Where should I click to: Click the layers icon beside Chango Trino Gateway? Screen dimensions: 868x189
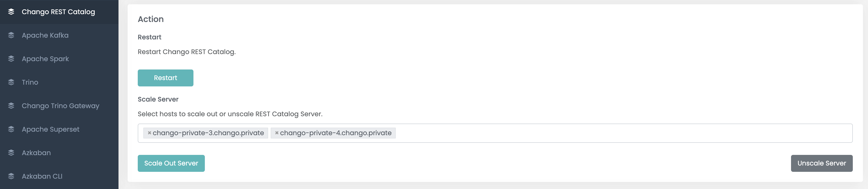click(11, 106)
